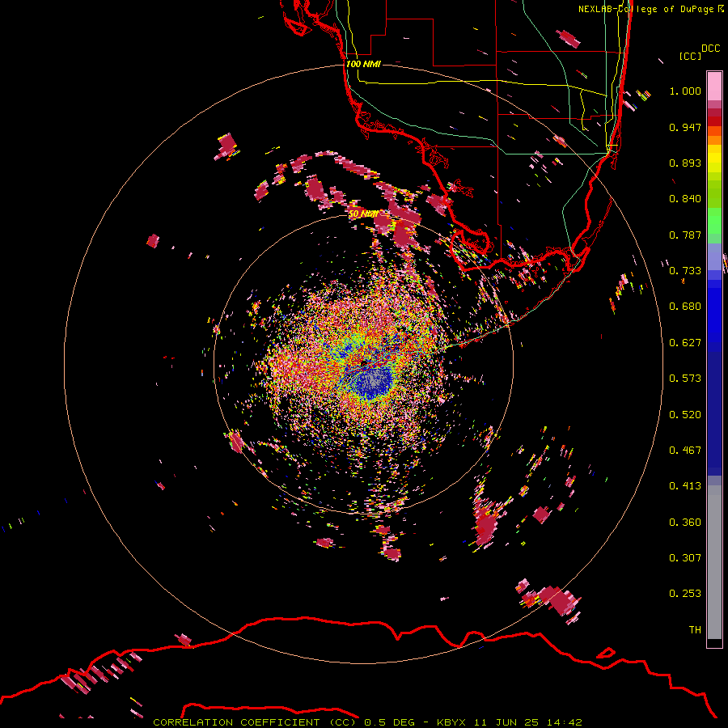Click the 0.520 scale value
Screen dimensions: 728x728
click(x=685, y=415)
